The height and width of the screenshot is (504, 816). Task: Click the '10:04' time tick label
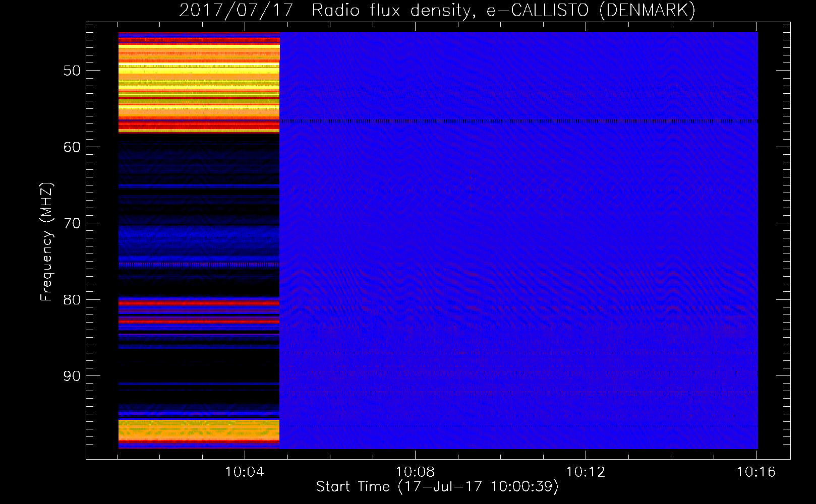click(x=245, y=472)
